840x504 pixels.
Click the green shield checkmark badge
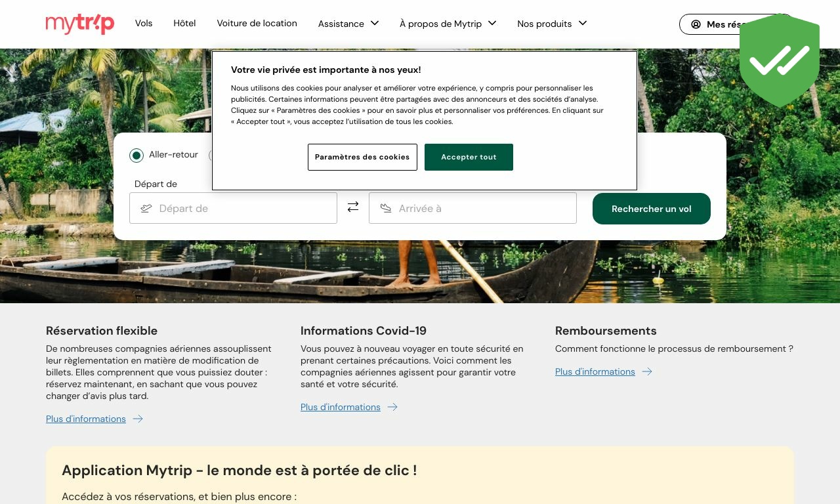(x=780, y=60)
